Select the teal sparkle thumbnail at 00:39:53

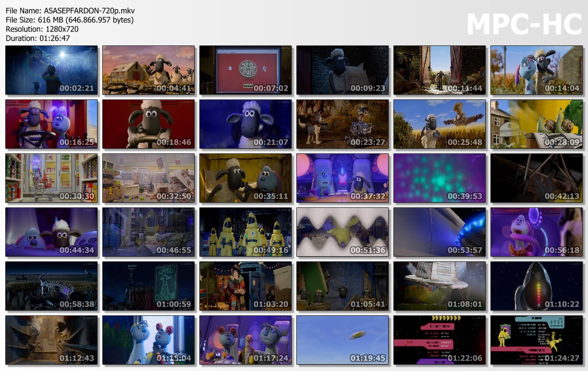click(439, 178)
